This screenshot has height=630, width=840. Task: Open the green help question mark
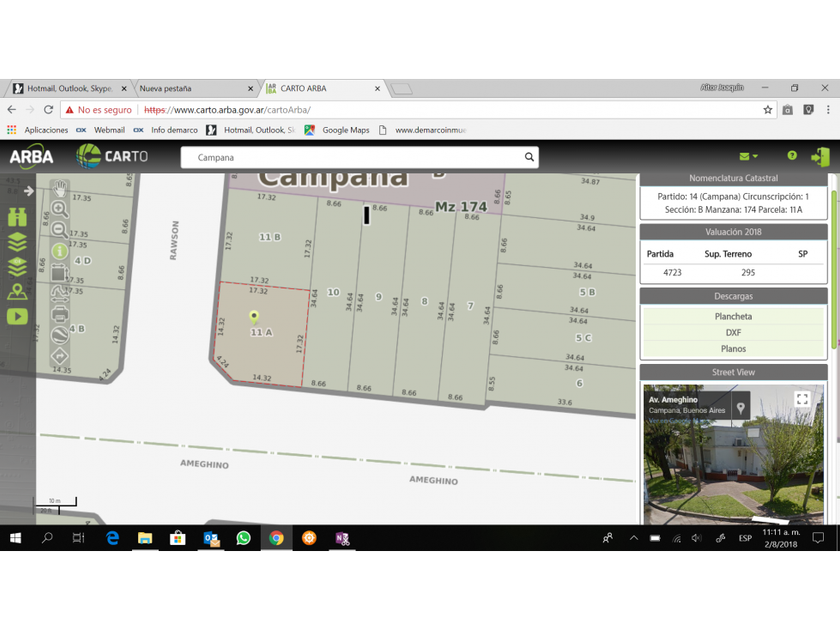792,156
